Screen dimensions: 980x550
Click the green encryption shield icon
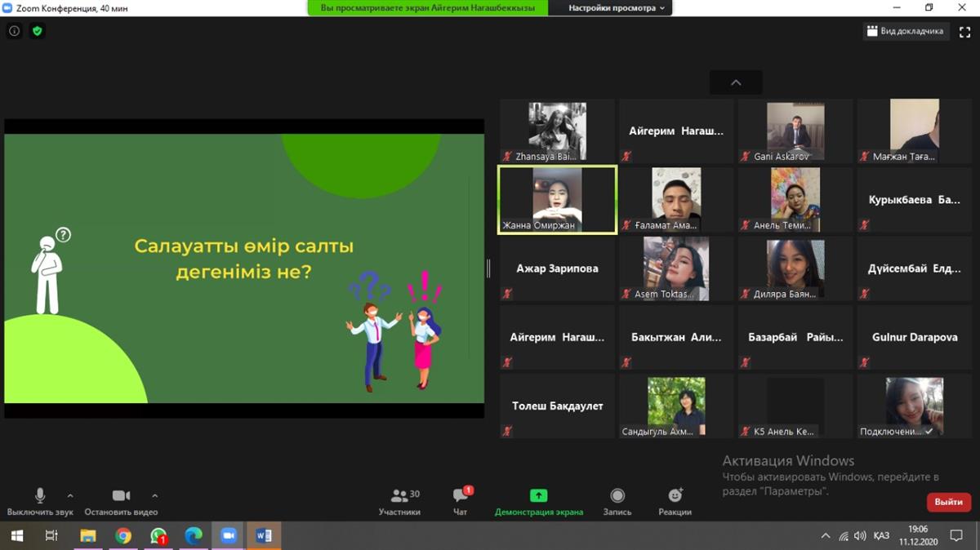[37, 31]
